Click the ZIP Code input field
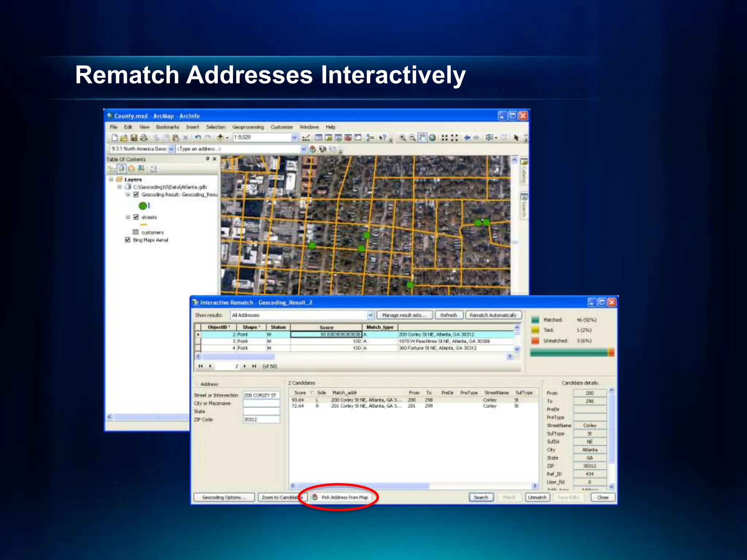Viewport: 747px width, 560px height. [x=261, y=420]
